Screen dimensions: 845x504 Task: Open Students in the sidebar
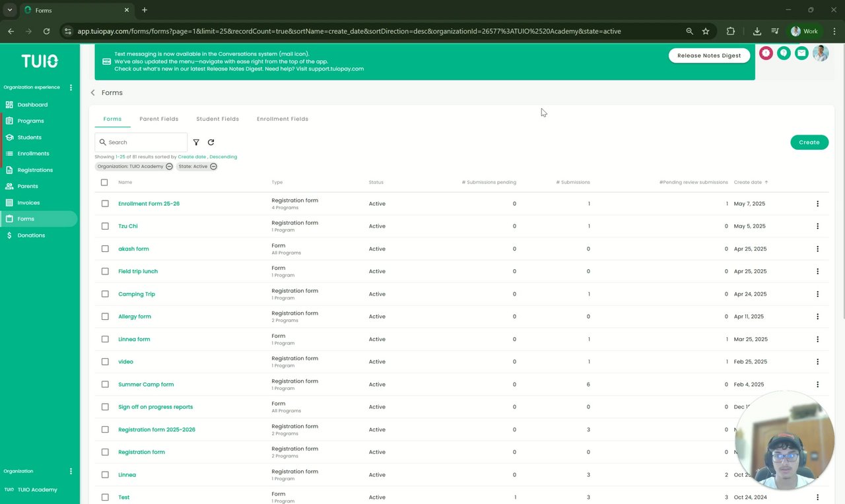(x=29, y=137)
